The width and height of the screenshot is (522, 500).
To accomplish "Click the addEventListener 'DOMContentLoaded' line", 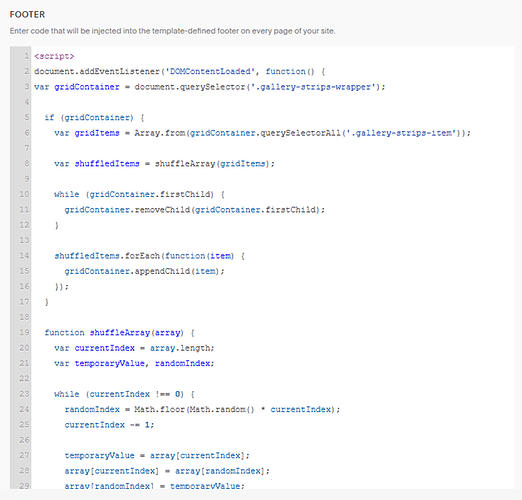I will pos(180,71).
